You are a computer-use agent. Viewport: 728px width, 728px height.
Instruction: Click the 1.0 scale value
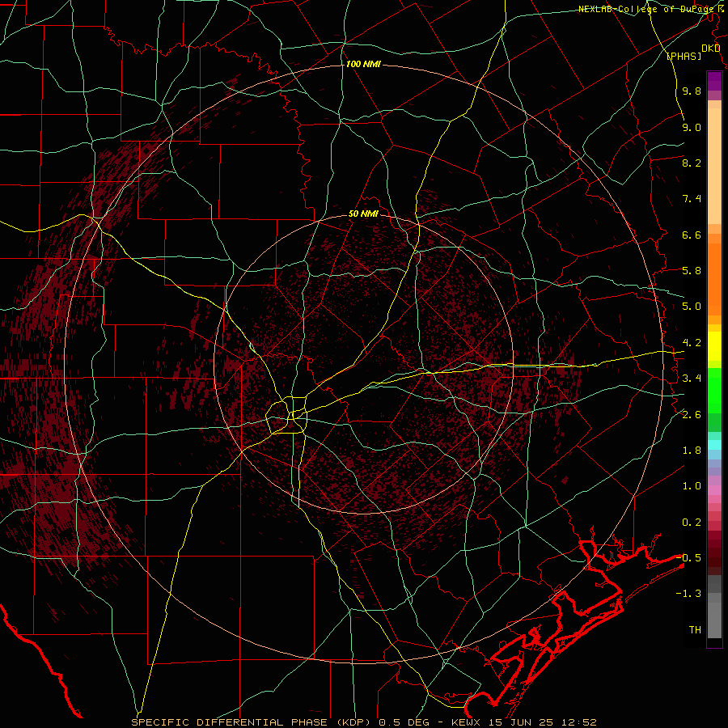click(692, 486)
